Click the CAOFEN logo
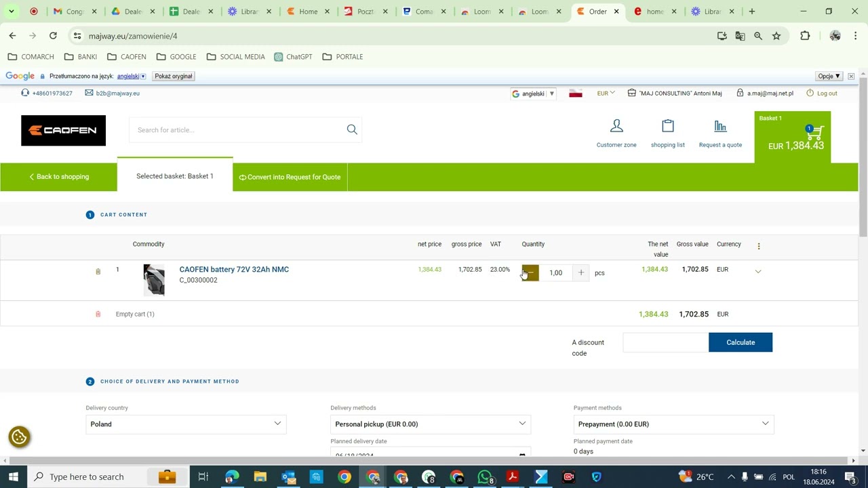The height and width of the screenshot is (488, 868). [x=63, y=130]
